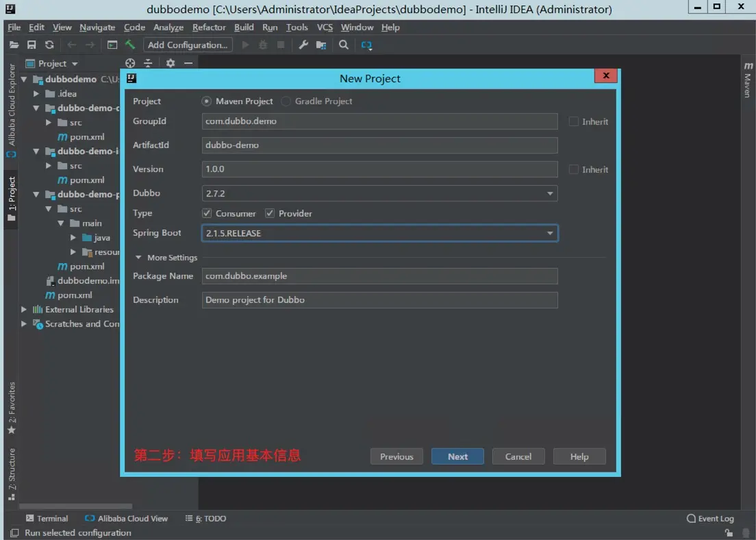Viewport: 756px width, 540px height.
Task: Open the Refactor menu
Action: [209, 27]
